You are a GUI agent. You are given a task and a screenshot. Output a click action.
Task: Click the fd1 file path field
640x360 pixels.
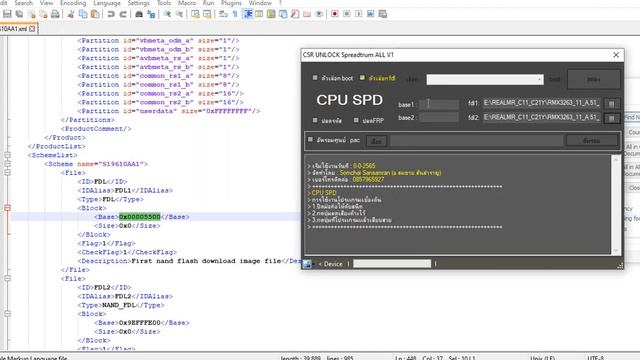point(542,103)
